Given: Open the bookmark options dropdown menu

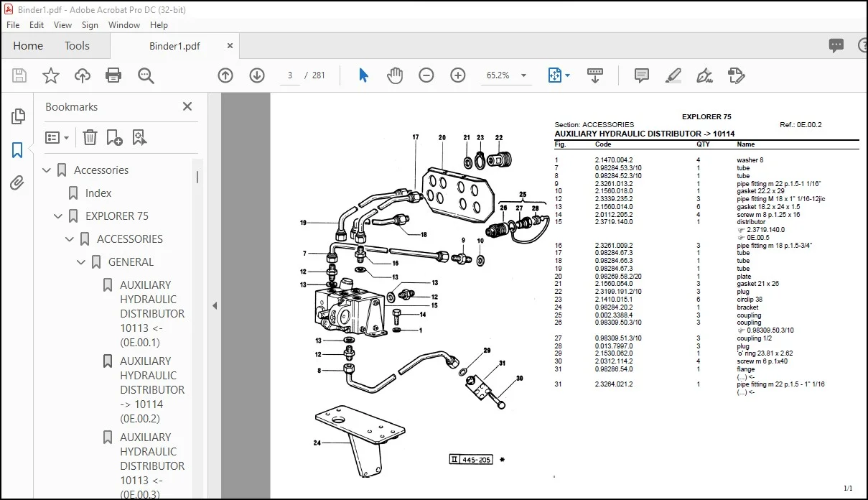Looking at the screenshot, I should (x=57, y=137).
